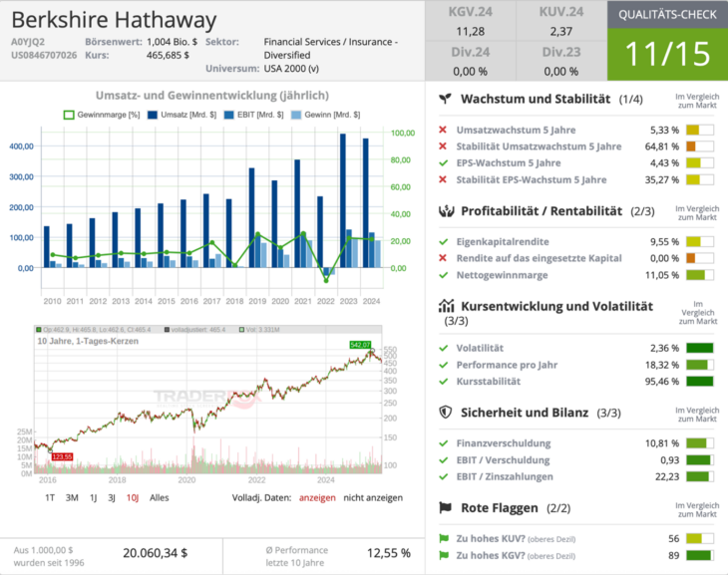Show the Alles full history timeframe
This screenshot has width=728, height=575.
(160, 497)
